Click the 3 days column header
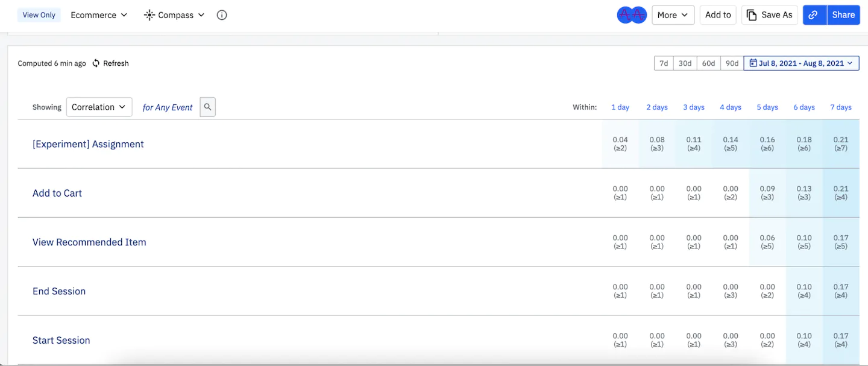 694,107
